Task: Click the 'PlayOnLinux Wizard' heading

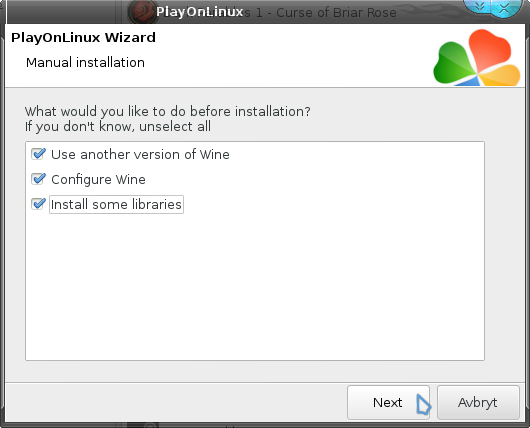Action: (83, 38)
